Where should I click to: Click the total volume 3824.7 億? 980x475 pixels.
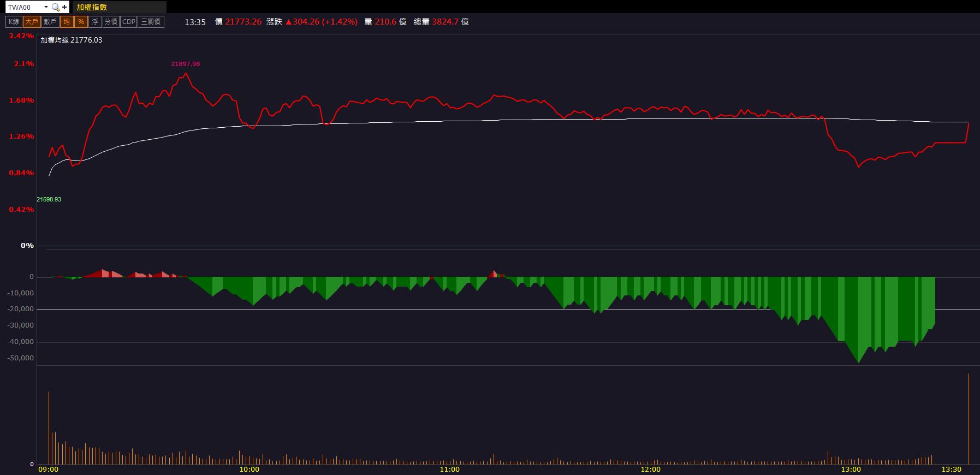(450, 22)
